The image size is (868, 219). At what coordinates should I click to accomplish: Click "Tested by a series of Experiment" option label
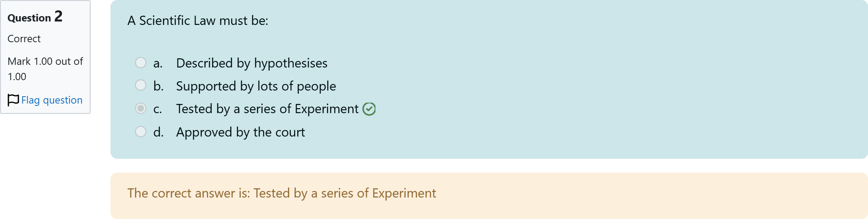point(267,109)
